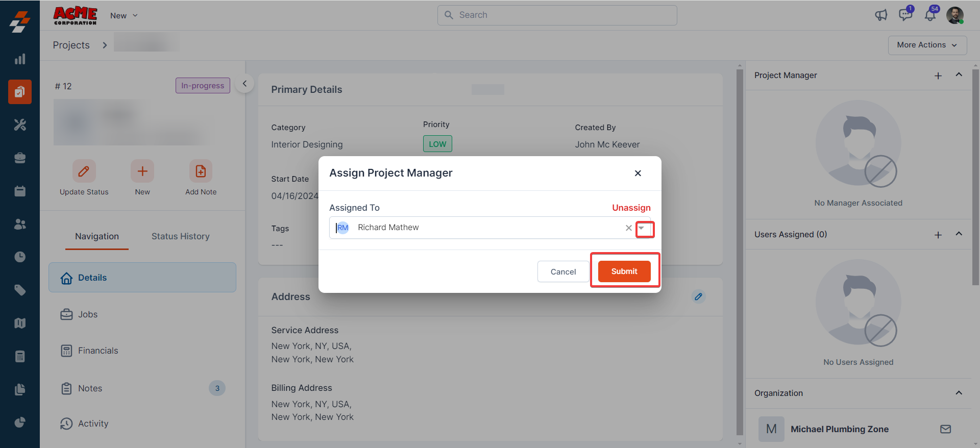Screen dimensions: 980x448
Task: Clear Richard Mathew from Assigned To field
Action: tap(628, 228)
